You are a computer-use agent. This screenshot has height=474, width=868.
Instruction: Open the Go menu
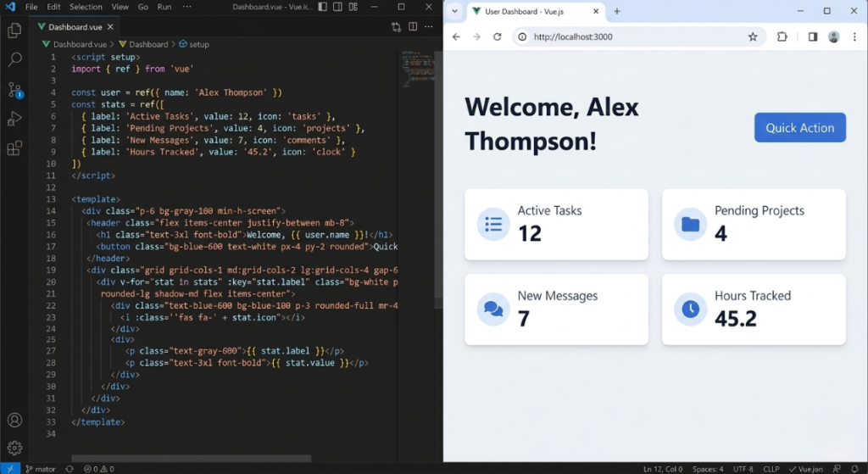pyautogui.click(x=142, y=7)
